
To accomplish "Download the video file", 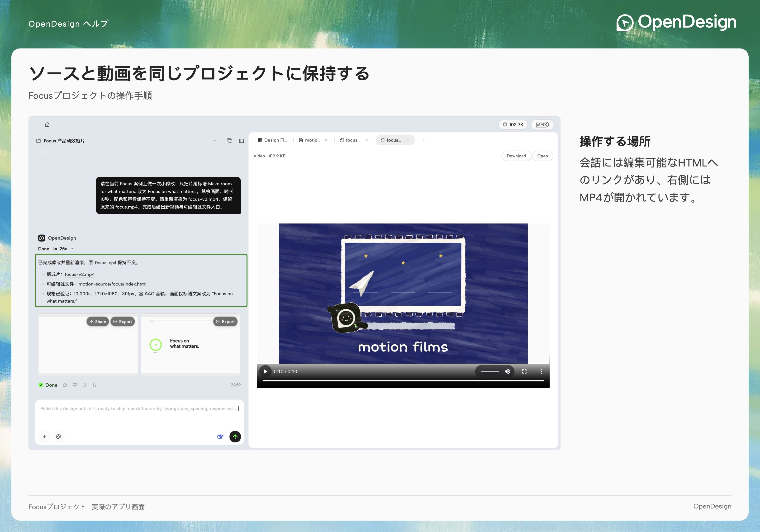I will tap(516, 156).
